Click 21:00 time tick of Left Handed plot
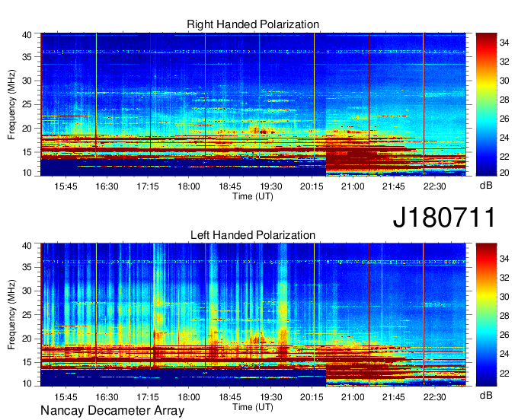This screenshot has width=518, height=420. 353,396
